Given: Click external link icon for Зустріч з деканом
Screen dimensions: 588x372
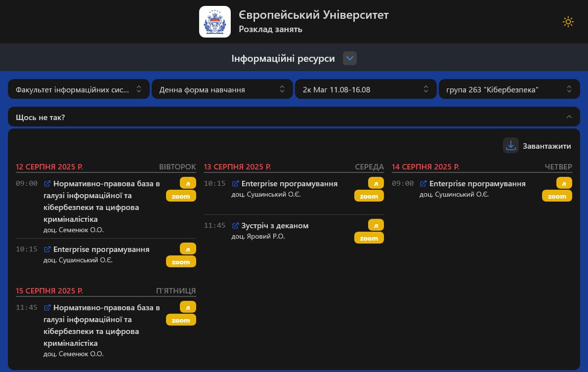Looking at the screenshot, I should tap(236, 226).
